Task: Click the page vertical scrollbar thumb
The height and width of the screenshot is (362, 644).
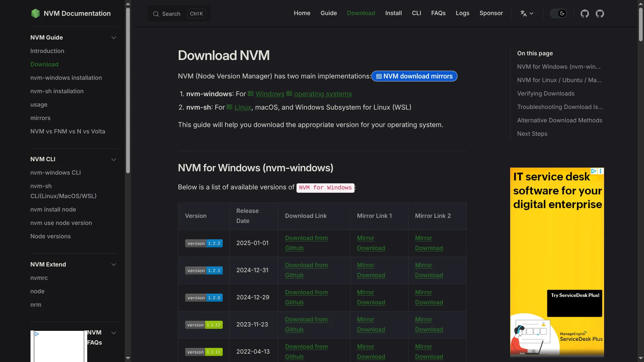Action: [x=641, y=24]
